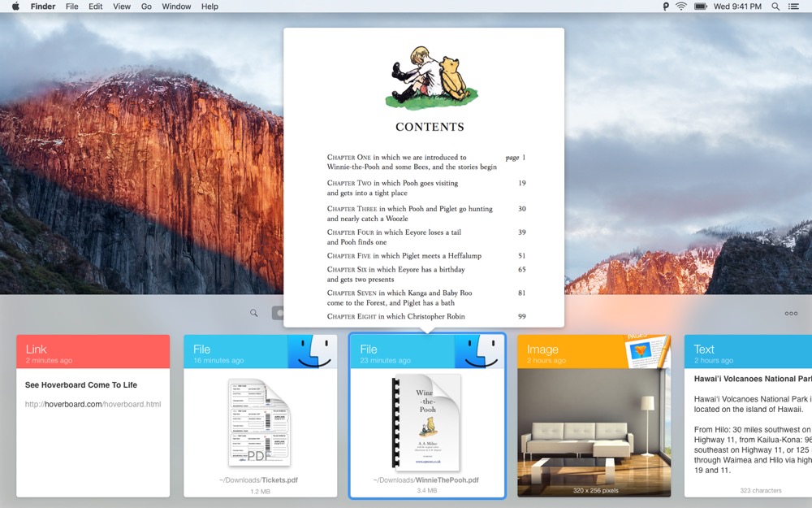Select the Hawai'i Volcanoes text card
The width and height of the screenshot is (812, 508).
point(749,415)
